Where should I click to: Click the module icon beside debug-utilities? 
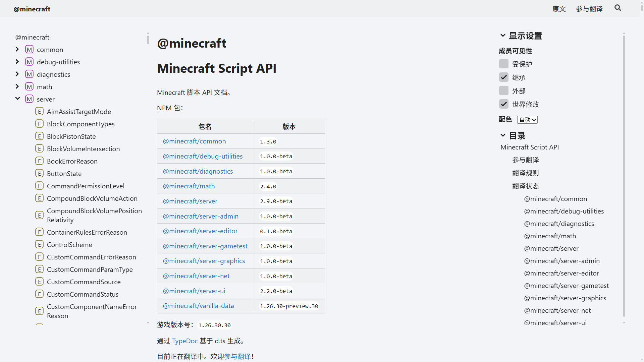pyautogui.click(x=30, y=62)
